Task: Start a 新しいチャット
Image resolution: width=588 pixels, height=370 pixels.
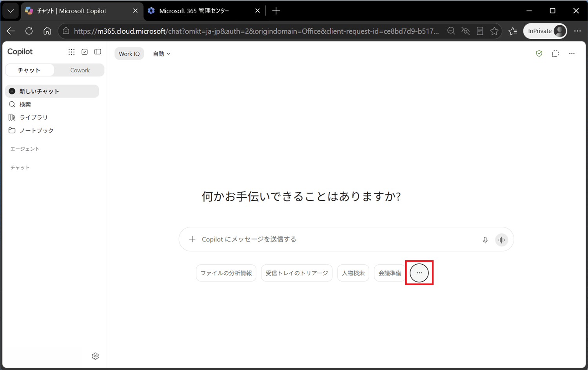Action: (x=52, y=91)
